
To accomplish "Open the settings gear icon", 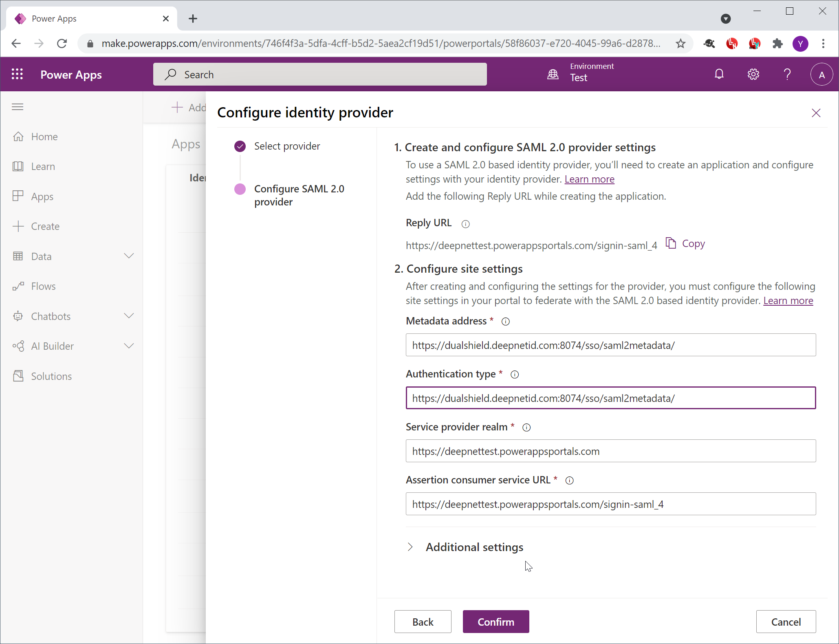I will (x=753, y=74).
